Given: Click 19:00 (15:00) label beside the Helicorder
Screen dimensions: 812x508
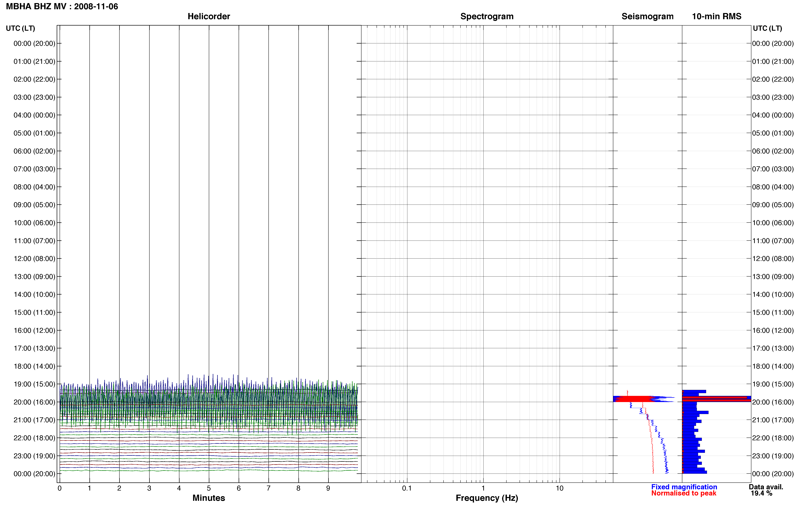Looking at the screenshot, I should pyautogui.click(x=34, y=384).
